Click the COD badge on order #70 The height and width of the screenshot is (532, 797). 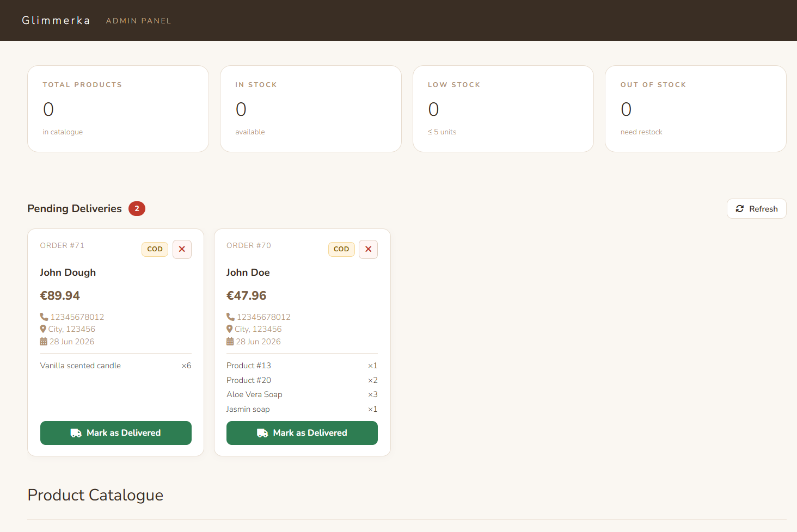point(341,249)
